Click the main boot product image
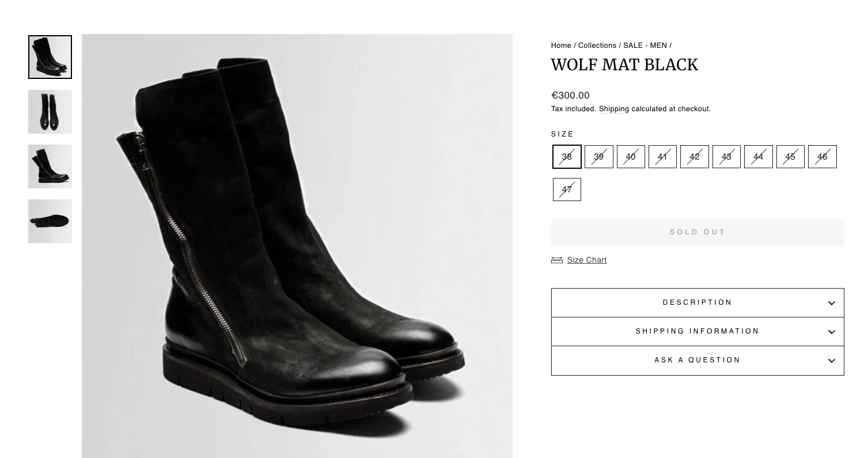 (x=297, y=246)
